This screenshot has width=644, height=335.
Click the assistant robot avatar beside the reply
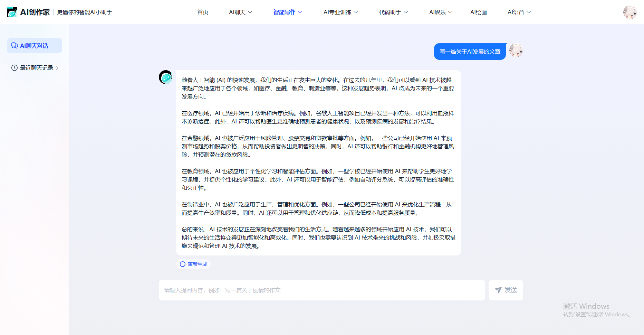[166, 77]
